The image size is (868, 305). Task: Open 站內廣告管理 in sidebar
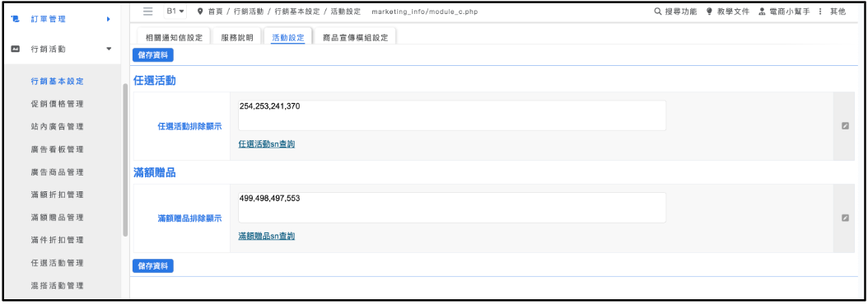[57, 126]
